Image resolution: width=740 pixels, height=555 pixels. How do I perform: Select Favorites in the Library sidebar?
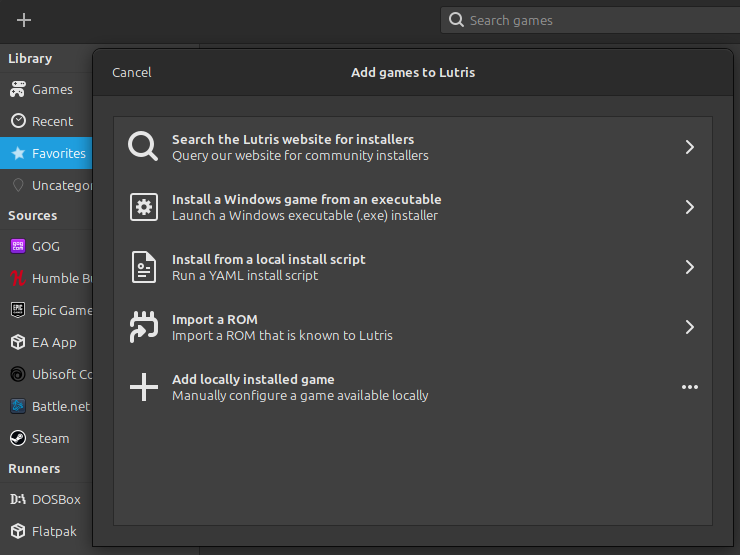point(58,153)
